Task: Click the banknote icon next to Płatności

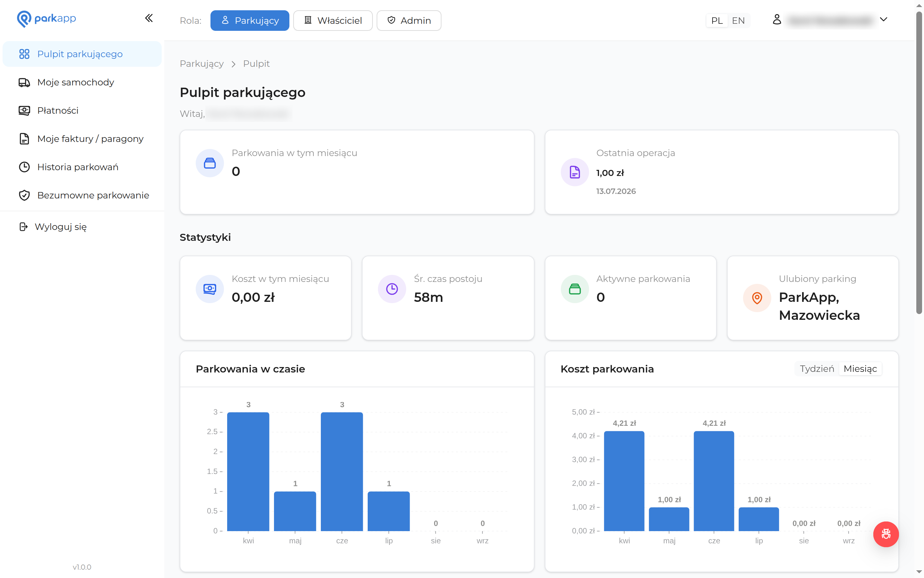Action: point(24,110)
